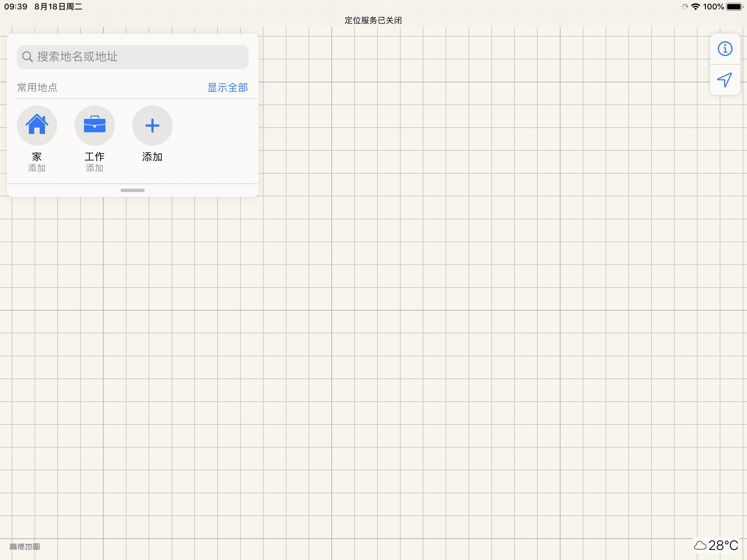Click the search magnifier icon

27,57
